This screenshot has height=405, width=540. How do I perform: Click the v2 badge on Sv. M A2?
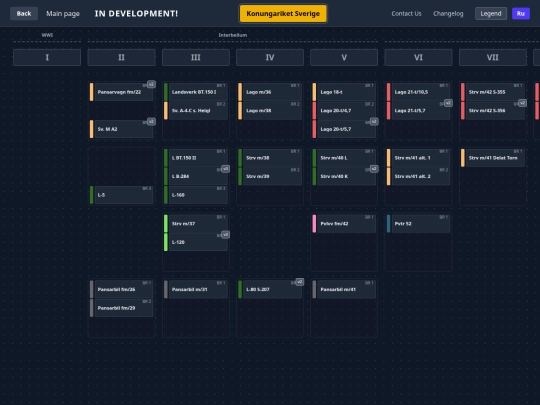151,122
